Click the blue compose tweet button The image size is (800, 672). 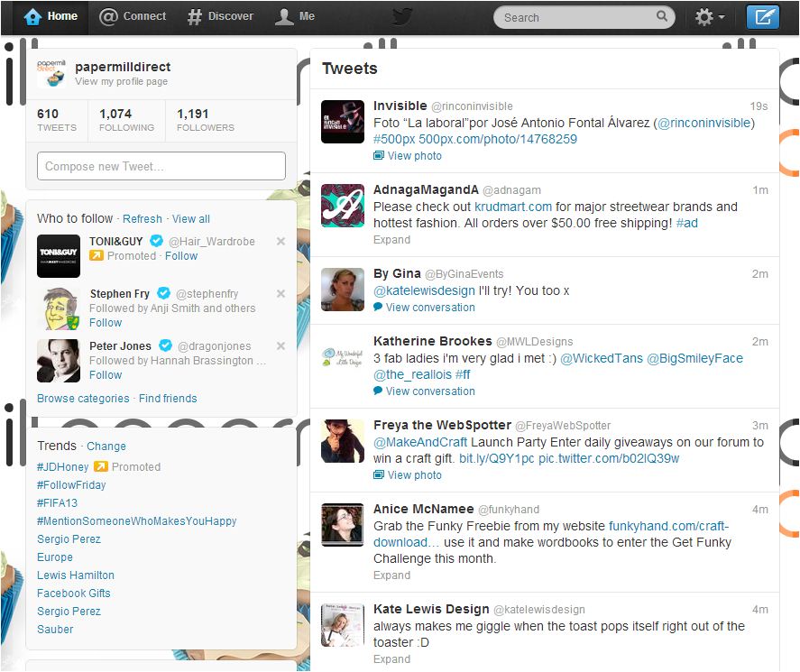pos(762,17)
